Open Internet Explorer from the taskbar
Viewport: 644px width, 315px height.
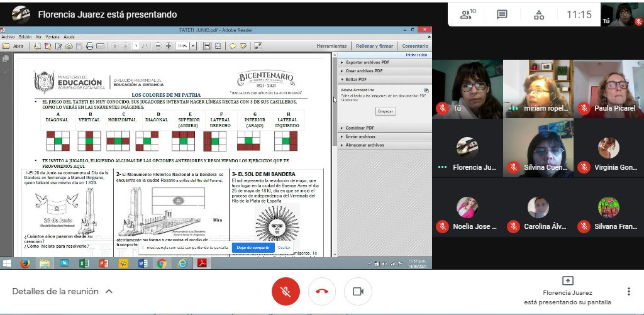click(182, 263)
